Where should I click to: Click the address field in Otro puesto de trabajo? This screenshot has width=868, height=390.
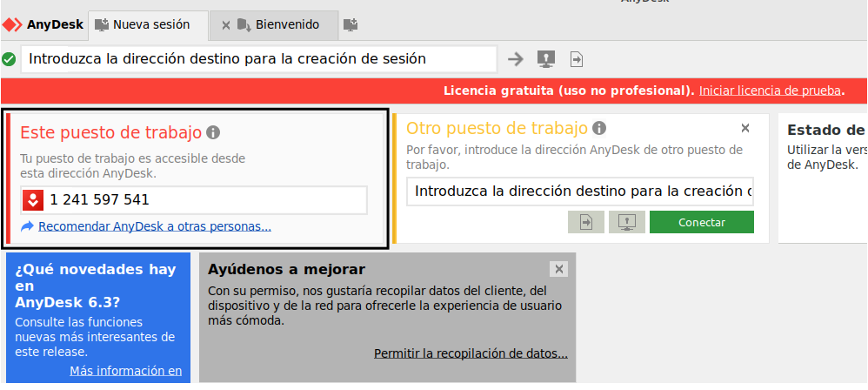(x=579, y=192)
